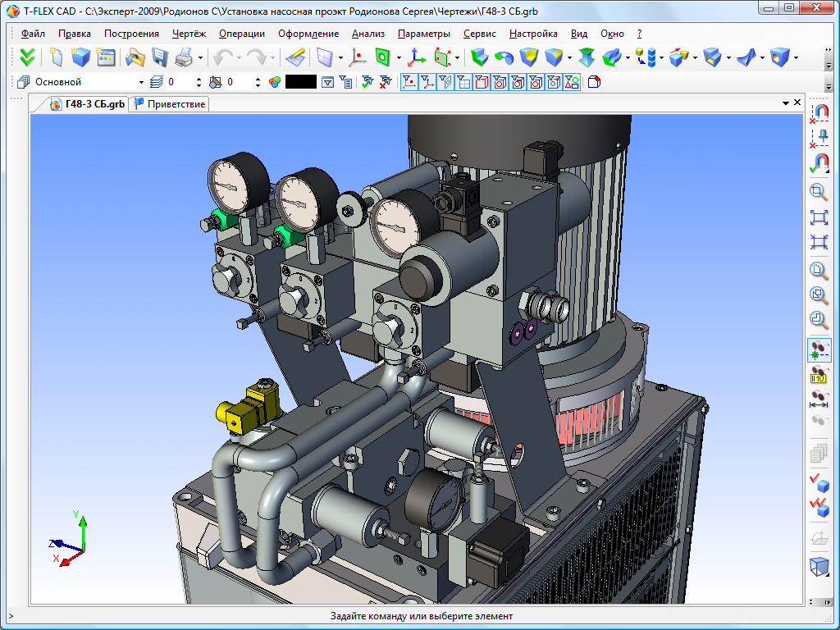
Task: Open a file with the folder icon
Action: [134, 57]
